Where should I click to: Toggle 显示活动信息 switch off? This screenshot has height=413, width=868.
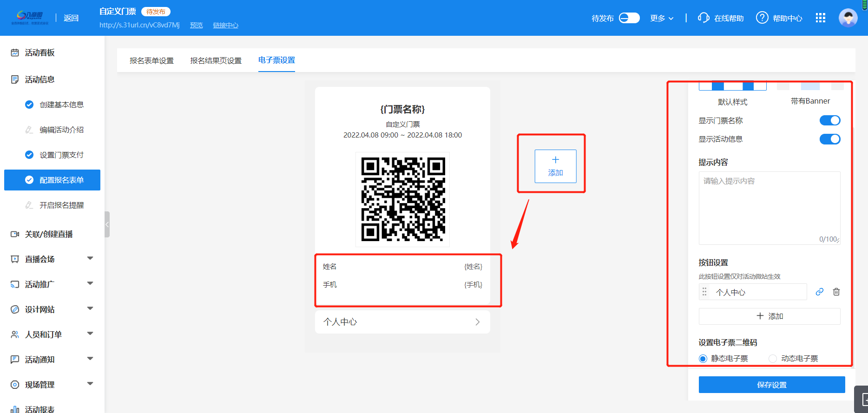coord(830,139)
